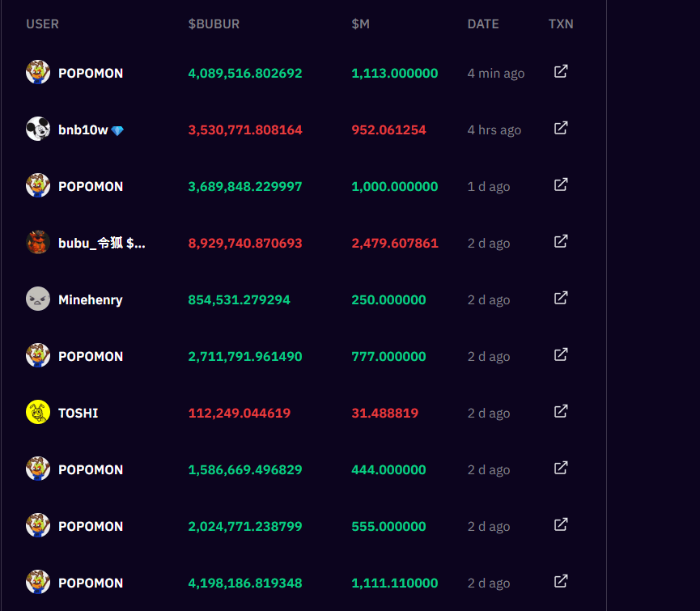
Task: Click the $BUBUR column header
Action: tap(214, 24)
